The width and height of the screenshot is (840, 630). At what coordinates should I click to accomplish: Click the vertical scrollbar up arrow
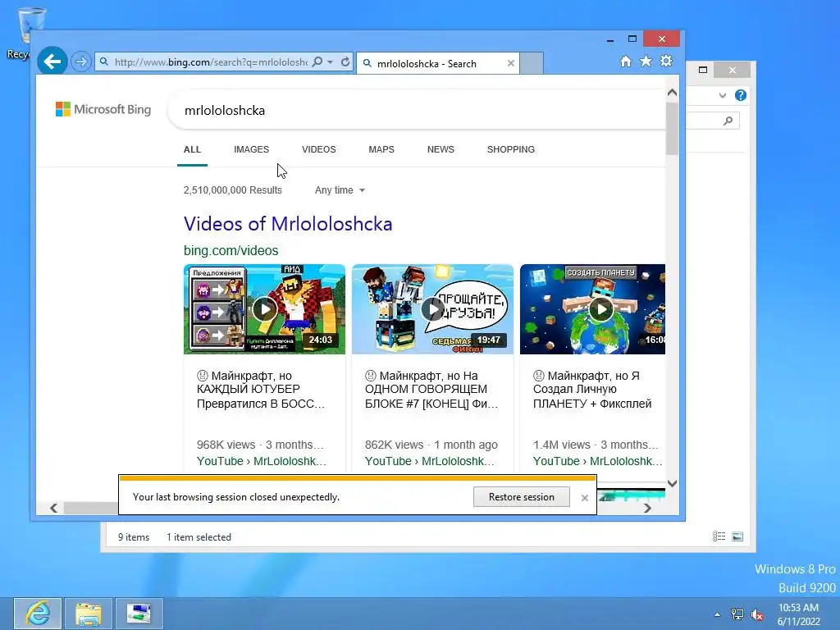coord(672,92)
